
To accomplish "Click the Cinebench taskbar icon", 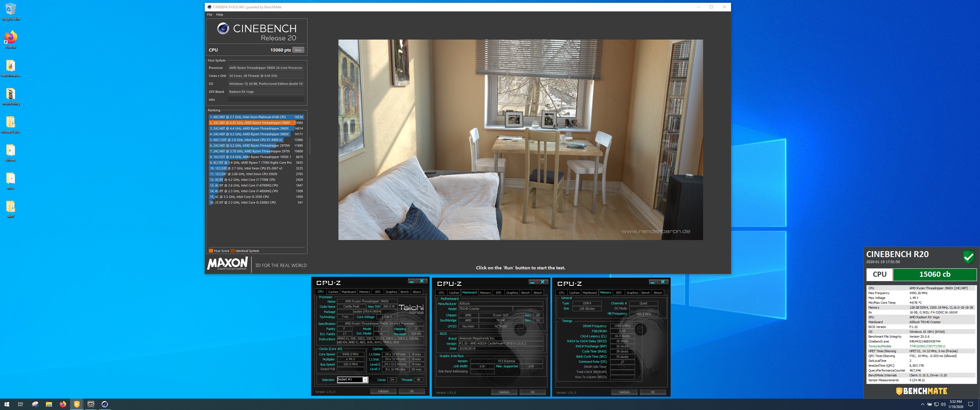I will [105, 404].
